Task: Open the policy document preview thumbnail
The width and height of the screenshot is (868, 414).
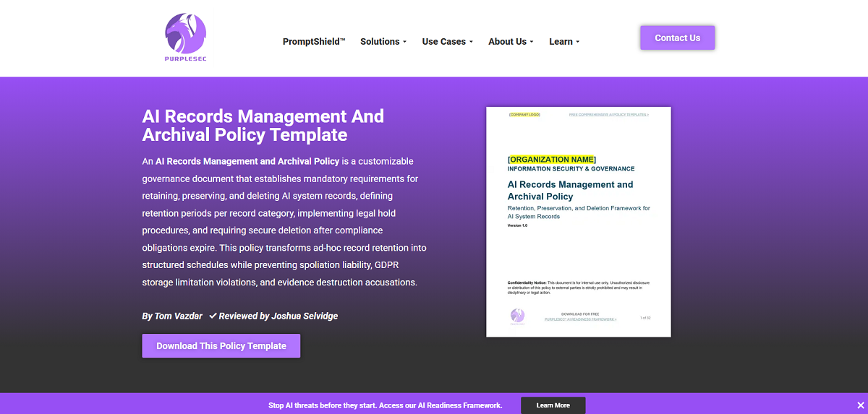Action: pyautogui.click(x=579, y=222)
